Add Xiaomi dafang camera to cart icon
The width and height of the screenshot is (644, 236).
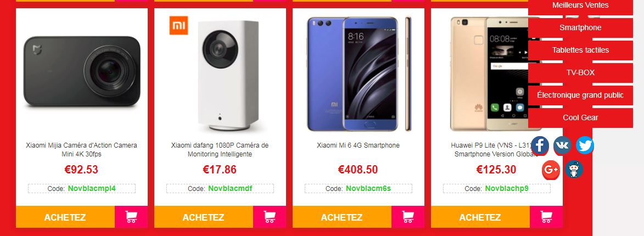[x=270, y=217]
